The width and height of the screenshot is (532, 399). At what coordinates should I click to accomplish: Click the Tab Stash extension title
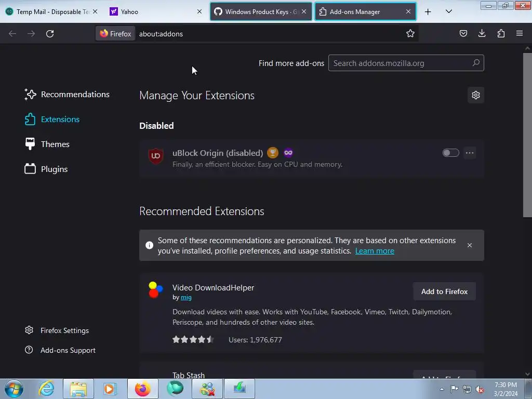coord(189,375)
